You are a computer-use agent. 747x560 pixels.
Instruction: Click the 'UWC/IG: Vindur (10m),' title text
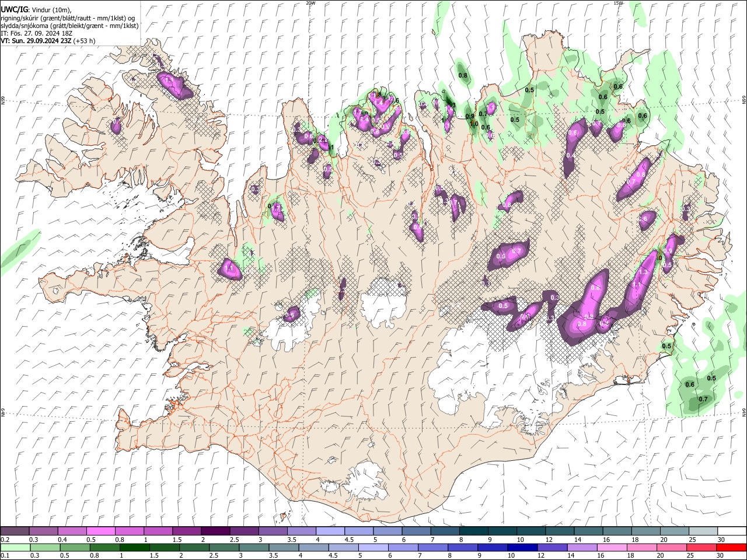tap(36, 9)
